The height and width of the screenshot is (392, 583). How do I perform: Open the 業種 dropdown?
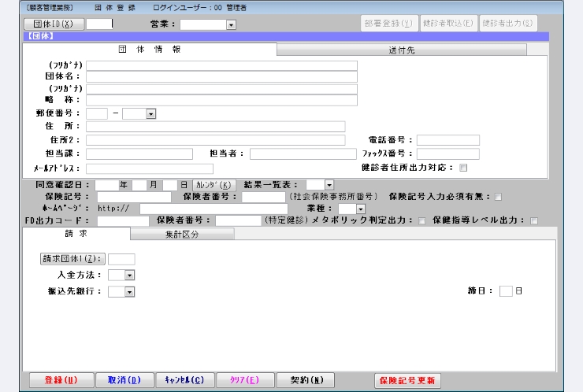(x=360, y=209)
